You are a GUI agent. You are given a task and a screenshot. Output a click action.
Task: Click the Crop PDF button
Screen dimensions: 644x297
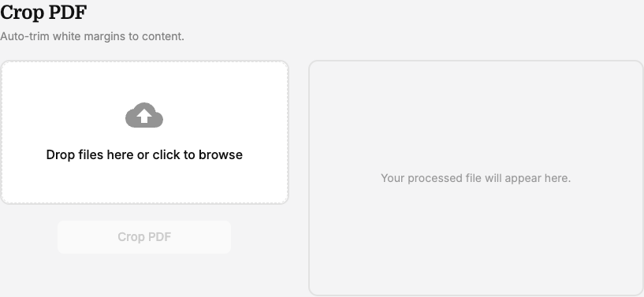[144, 237]
